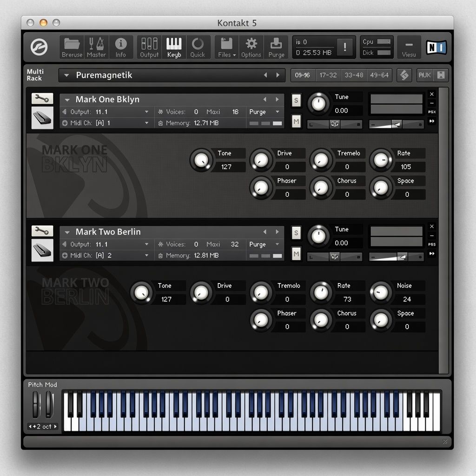Minimize the Mark Two Berlin instrument header
The image size is (476, 476).
pyautogui.click(x=432, y=236)
